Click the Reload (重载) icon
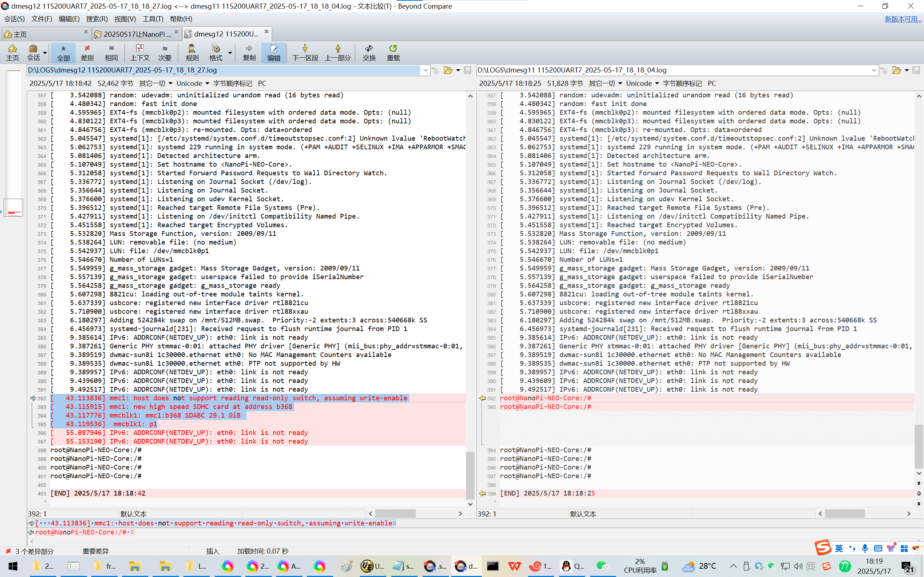Screen dimensions: 924x577 393,52
